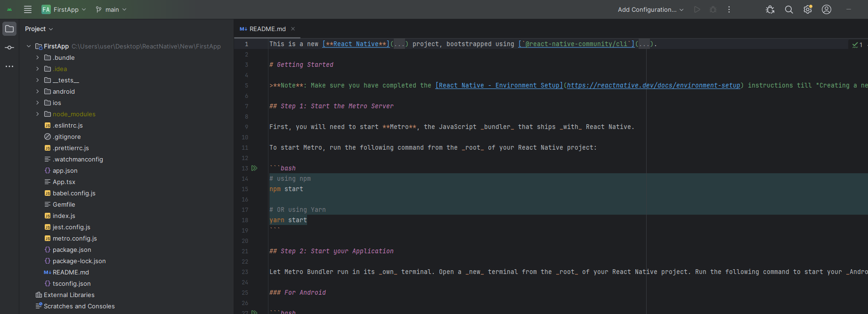Click the Step 2 Start your Application heading
The width and height of the screenshot is (868, 314).
pos(332,251)
